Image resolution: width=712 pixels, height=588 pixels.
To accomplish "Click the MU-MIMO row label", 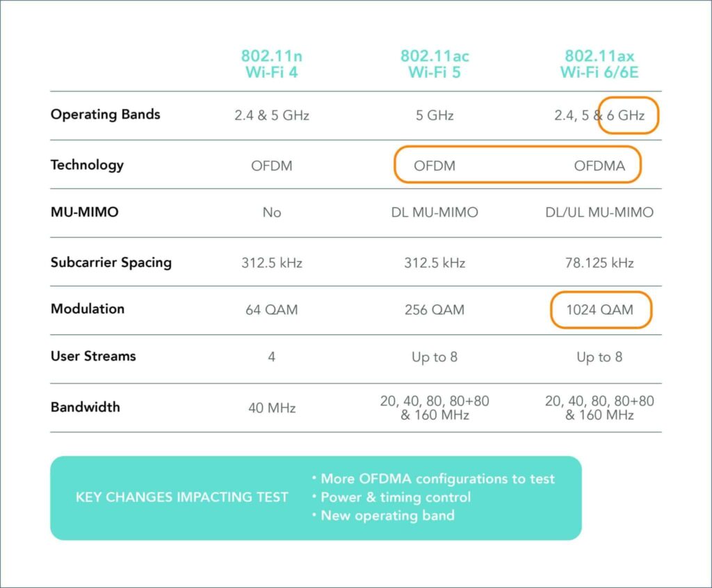I will pyautogui.click(x=84, y=212).
